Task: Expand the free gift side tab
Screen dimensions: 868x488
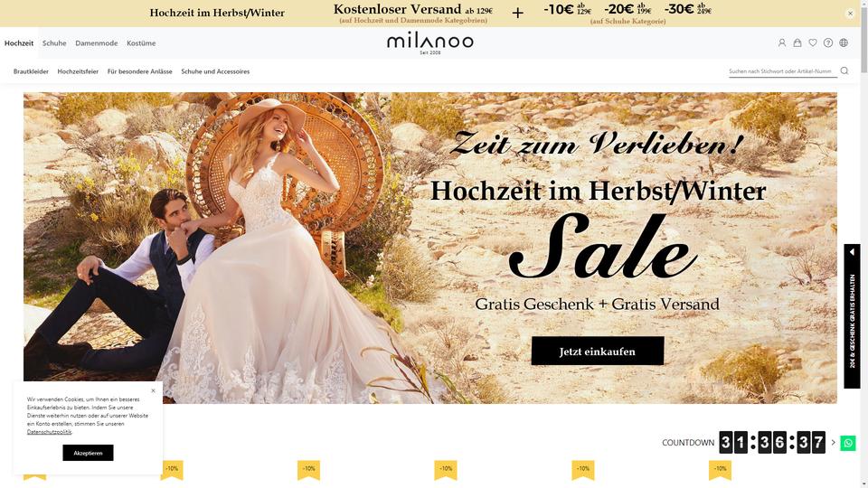Action: pyautogui.click(x=852, y=316)
